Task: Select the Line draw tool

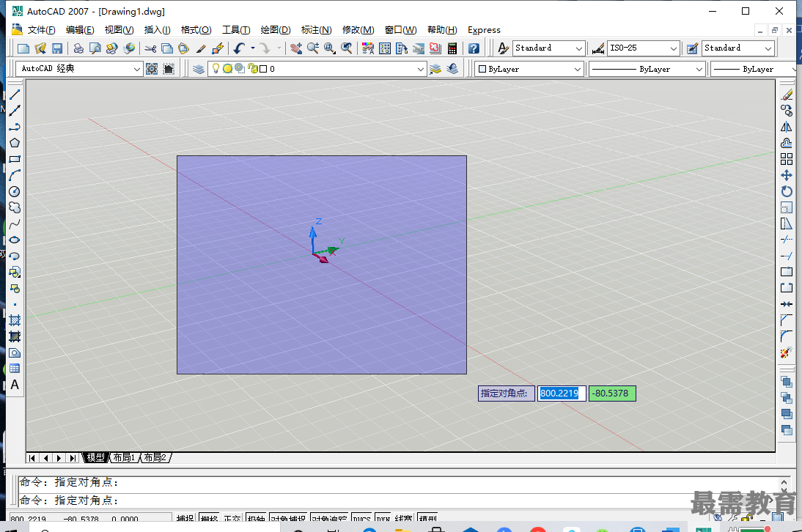Action: (x=15, y=95)
